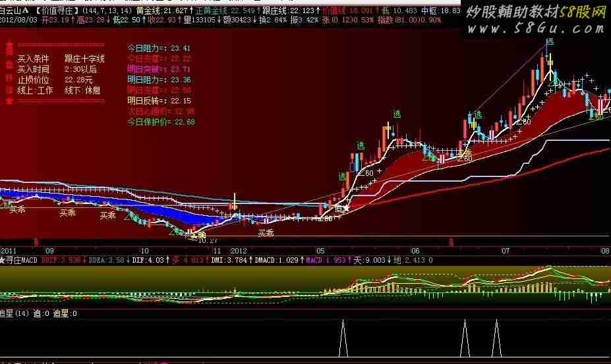This screenshot has height=364, width=611.
Task: Click the DMACD:1.029 readout
Action: [279, 260]
